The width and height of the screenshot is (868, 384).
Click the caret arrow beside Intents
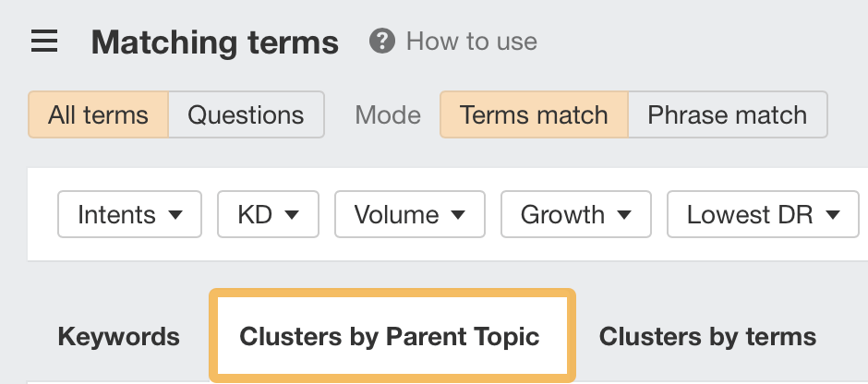pyautogui.click(x=175, y=215)
